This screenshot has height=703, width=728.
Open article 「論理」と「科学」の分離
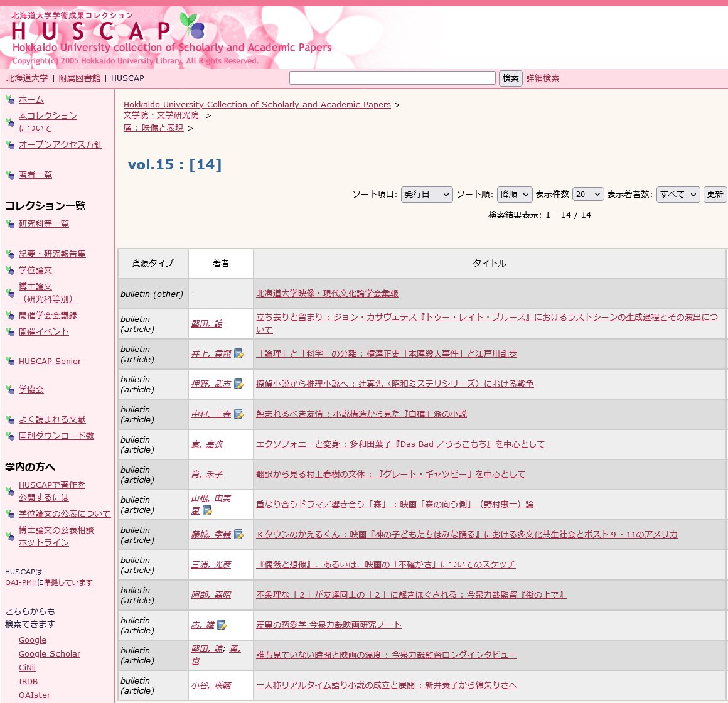tap(387, 354)
